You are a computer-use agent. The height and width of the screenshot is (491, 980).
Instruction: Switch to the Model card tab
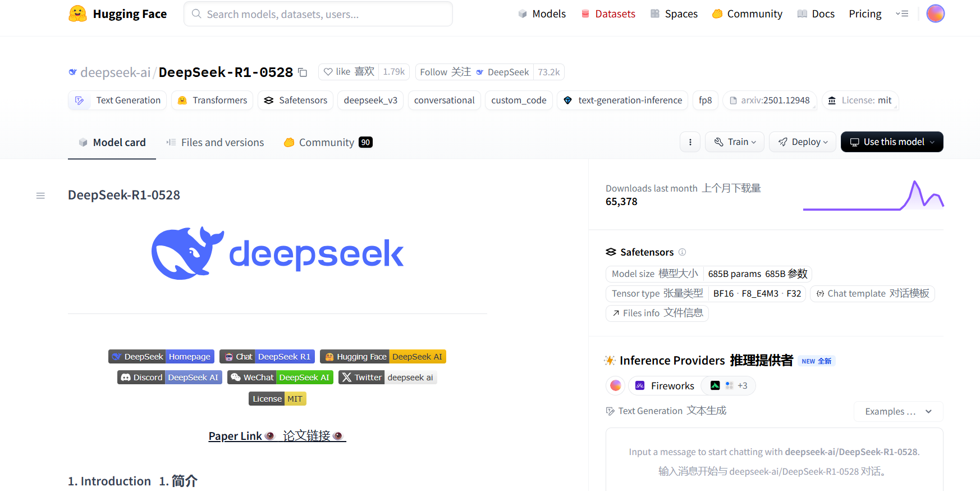(x=112, y=143)
